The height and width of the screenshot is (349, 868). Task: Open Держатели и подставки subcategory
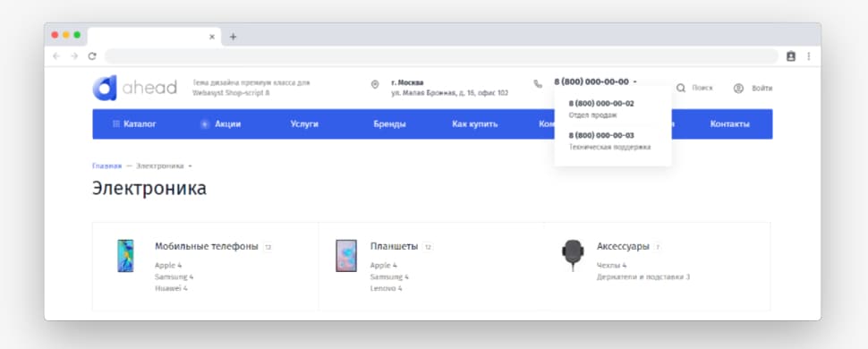pyautogui.click(x=643, y=277)
